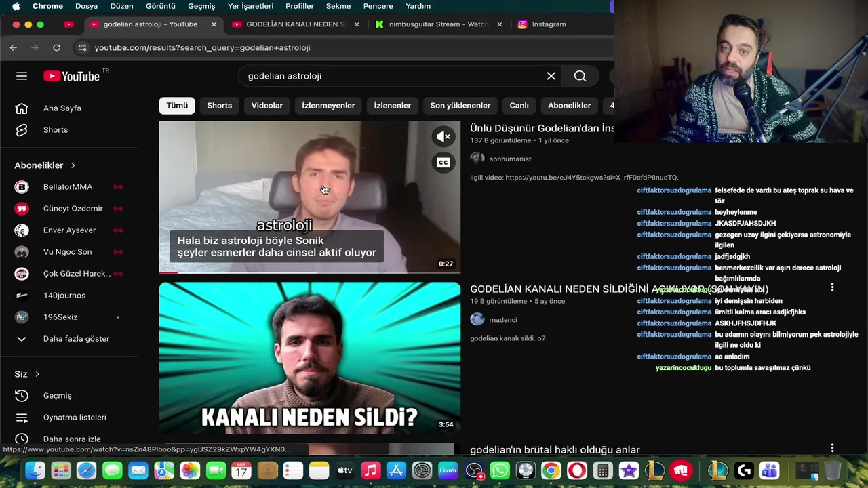Select the Son yüklenenler filter chip

(460, 106)
